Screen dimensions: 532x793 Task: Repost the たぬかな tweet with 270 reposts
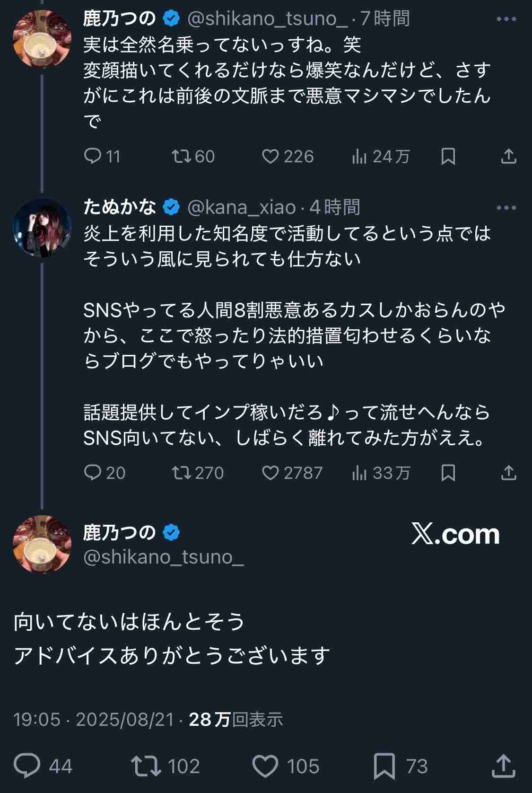pyautogui.click(x=181, y=473)
